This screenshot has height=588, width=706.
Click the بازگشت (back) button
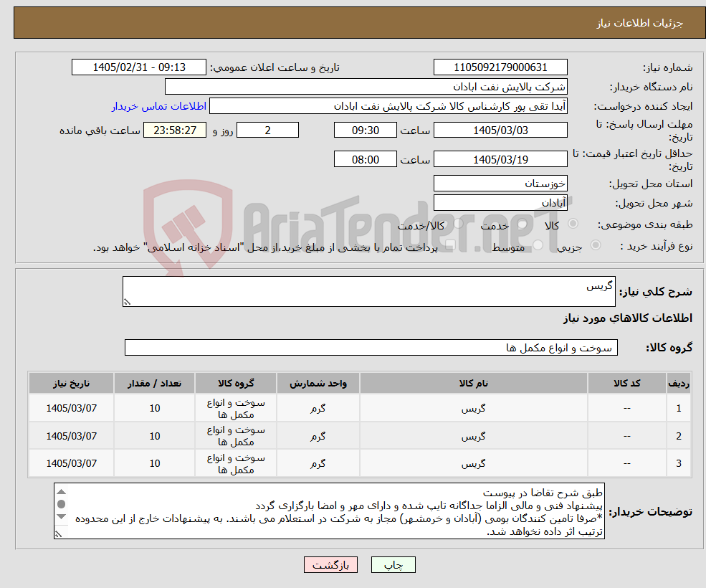(x=330, y=564)
